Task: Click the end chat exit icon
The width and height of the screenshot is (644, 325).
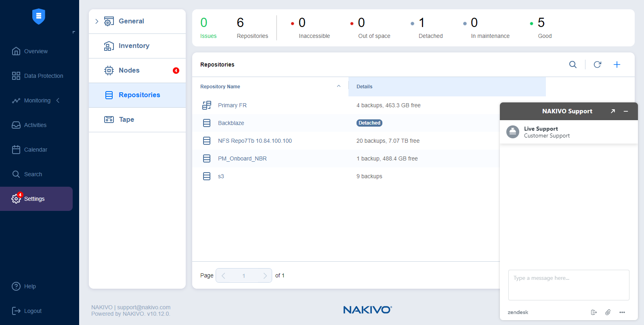Action: click(x=594, y=312)
